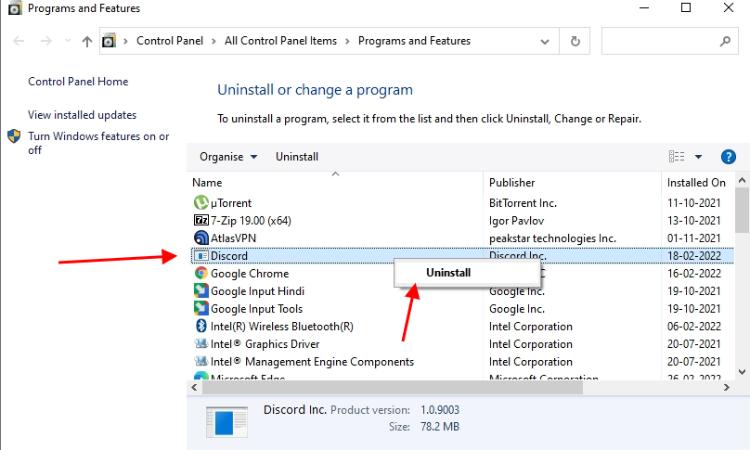Click the scroll down arrow of list
This screenshot has width=750, height=450.
coord(742,372)
